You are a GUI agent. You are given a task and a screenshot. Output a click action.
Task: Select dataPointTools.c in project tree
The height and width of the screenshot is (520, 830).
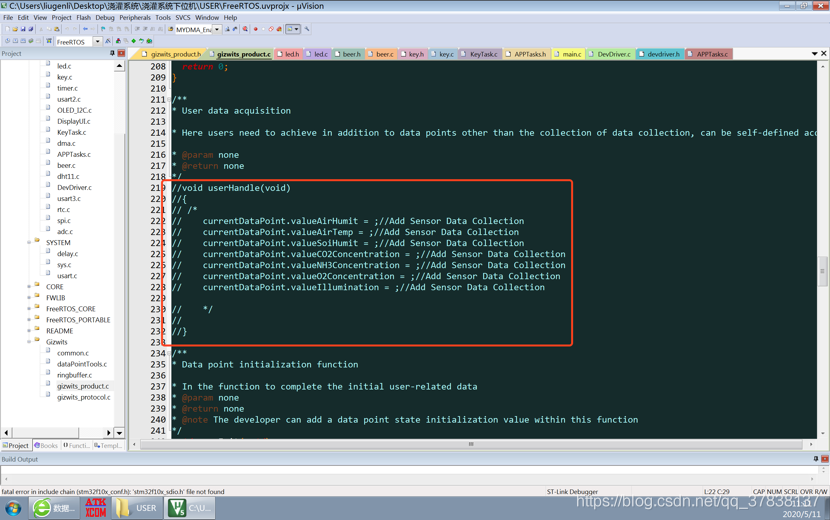click(x=82, y=364)
